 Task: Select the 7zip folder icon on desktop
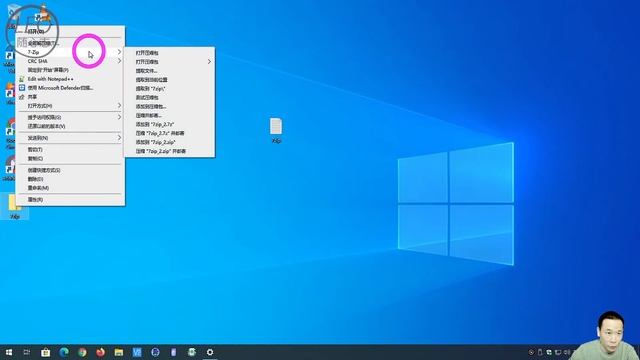(x=15, y=207)
